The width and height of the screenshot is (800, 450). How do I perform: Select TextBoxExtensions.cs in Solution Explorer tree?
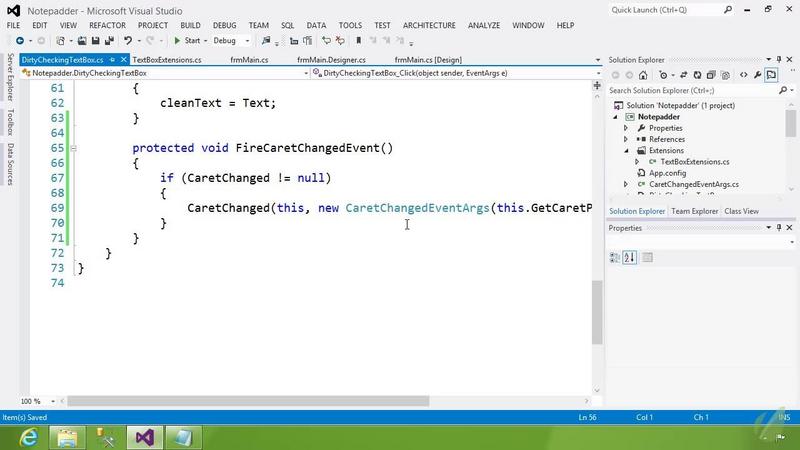694,162
